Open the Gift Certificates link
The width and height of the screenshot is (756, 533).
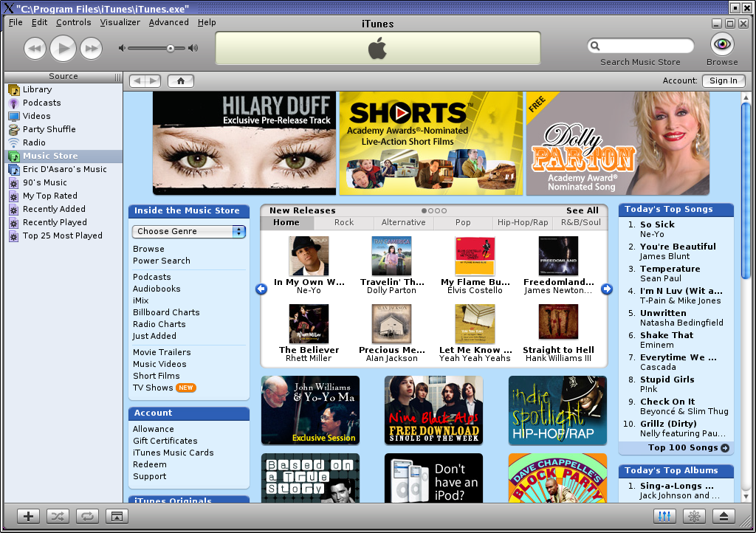point(165,441)
